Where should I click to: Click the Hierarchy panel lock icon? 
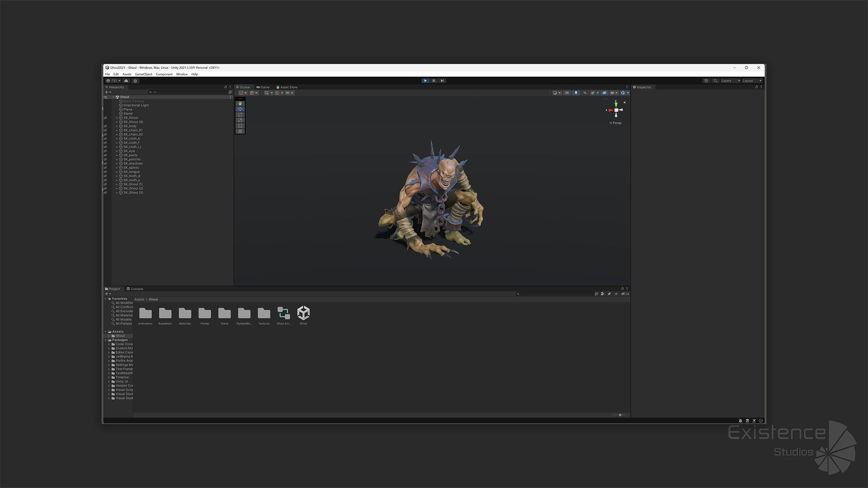click(226, 87)
